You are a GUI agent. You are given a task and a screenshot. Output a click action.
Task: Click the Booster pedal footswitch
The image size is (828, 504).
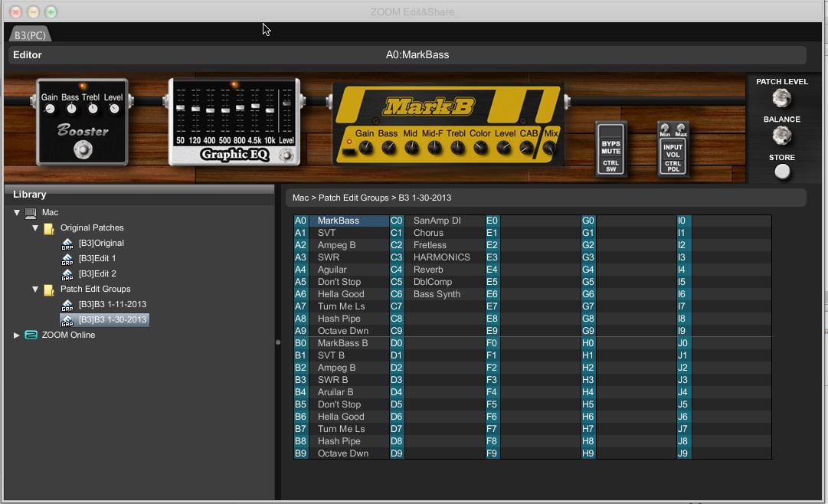pyautogui.click(x=83, y=150)
